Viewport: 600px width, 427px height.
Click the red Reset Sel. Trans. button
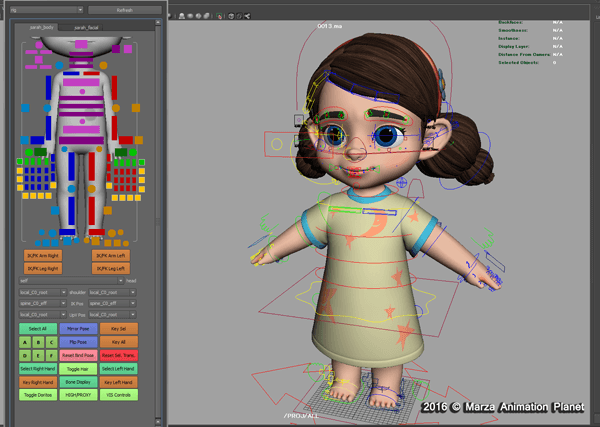click(119, 355)
